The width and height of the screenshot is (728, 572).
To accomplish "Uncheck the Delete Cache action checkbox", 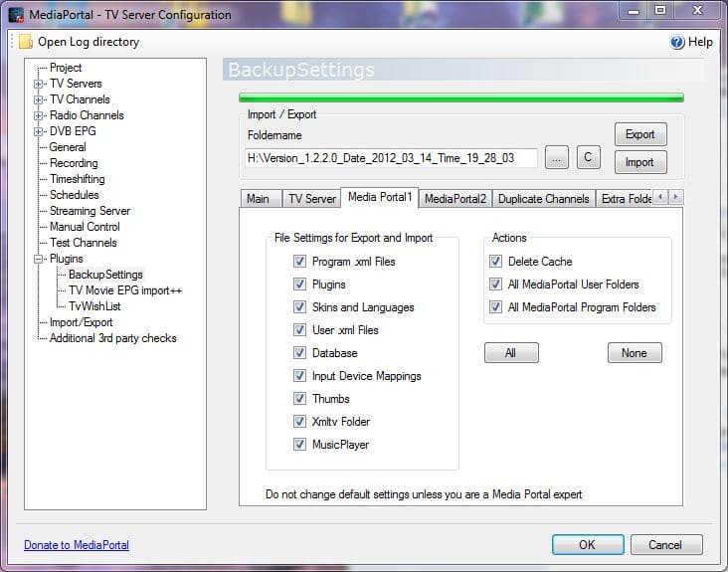I will pos(496,262).
